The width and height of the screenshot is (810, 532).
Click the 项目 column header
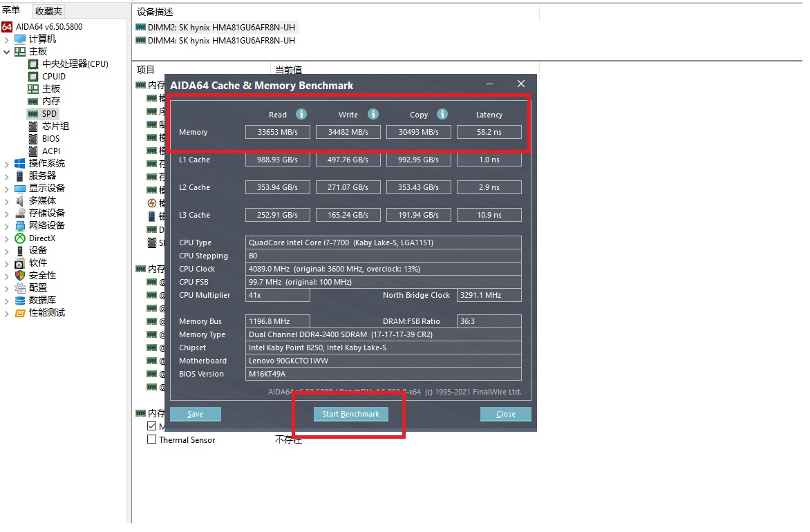coord(146,69)
